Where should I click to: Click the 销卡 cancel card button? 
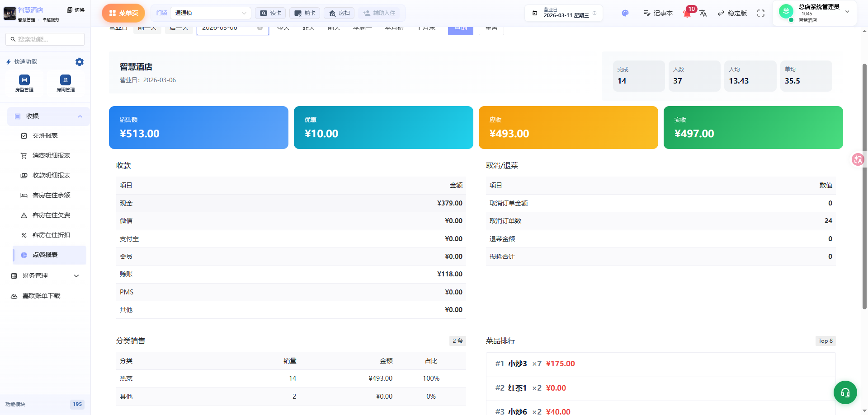(305, 13)
